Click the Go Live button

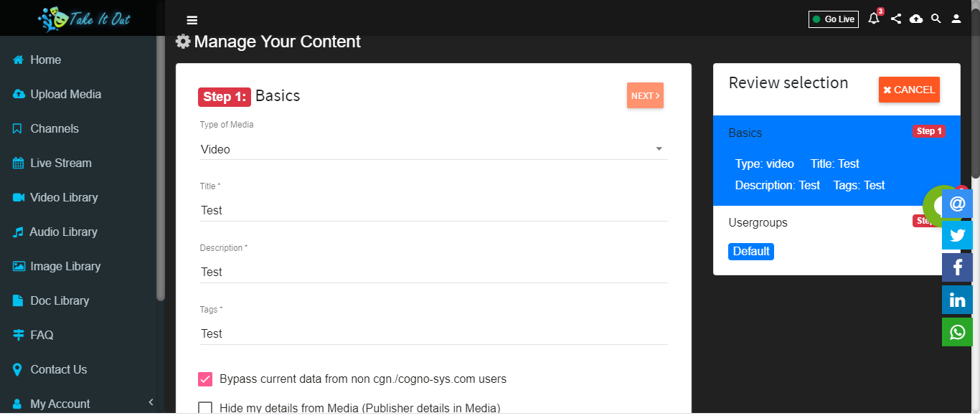pyautogui.click(x=834, y=19)
